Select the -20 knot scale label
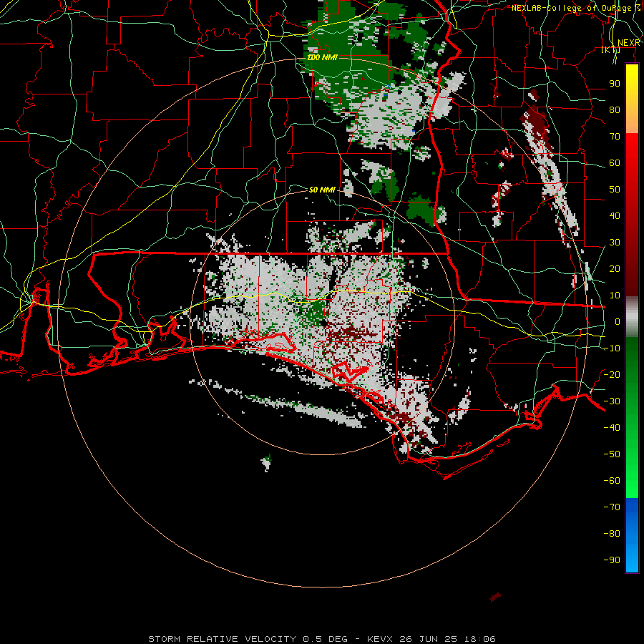 pos(612,374)
